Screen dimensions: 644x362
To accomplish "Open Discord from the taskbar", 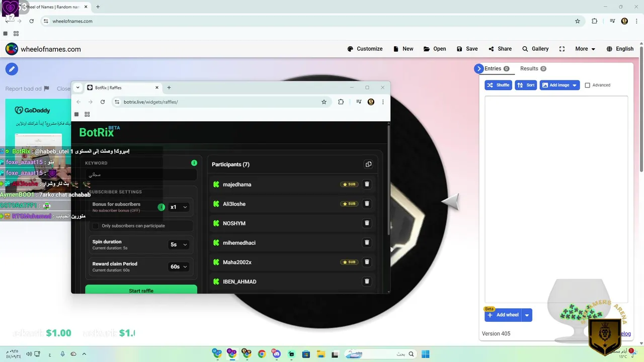I will coord(276,354).
